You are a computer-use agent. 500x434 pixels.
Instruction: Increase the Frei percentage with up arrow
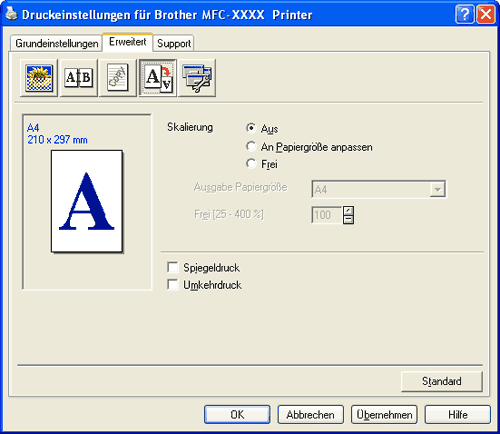tap(348, 211)
